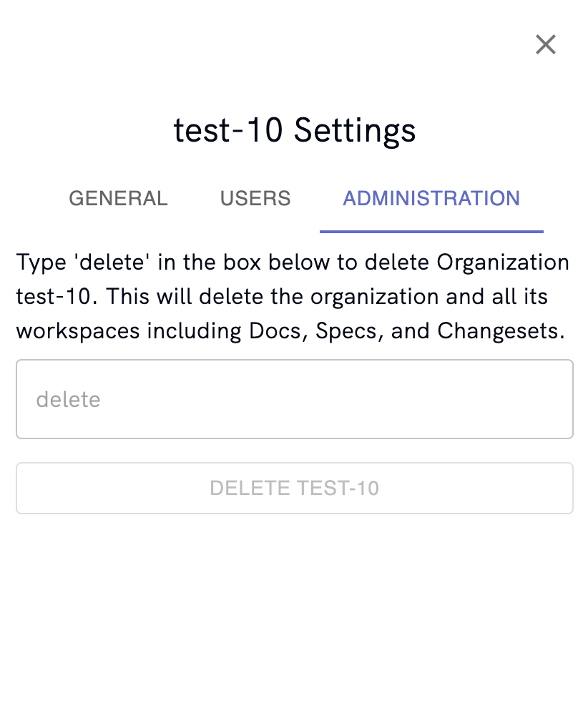Dismiss settings with the X icon
Viewport: 588px width, 711px height.
click(545, 44)
